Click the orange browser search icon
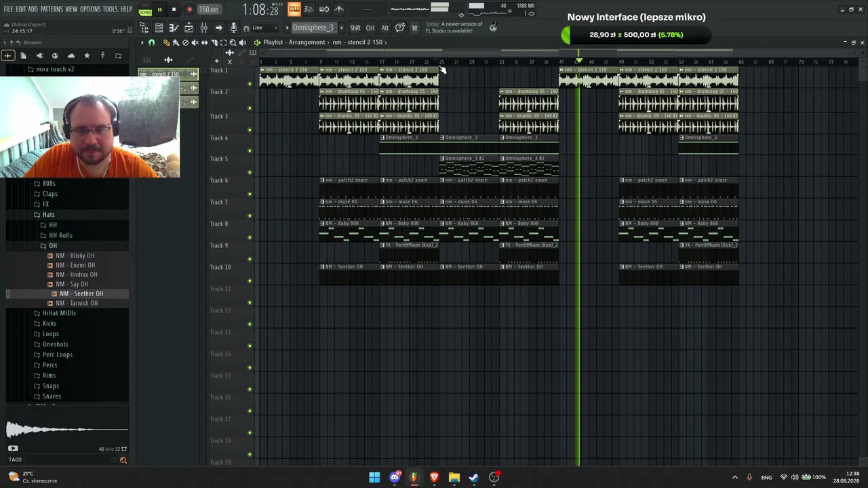The width and height of the screenshot is (868, 488). (123, 460)
